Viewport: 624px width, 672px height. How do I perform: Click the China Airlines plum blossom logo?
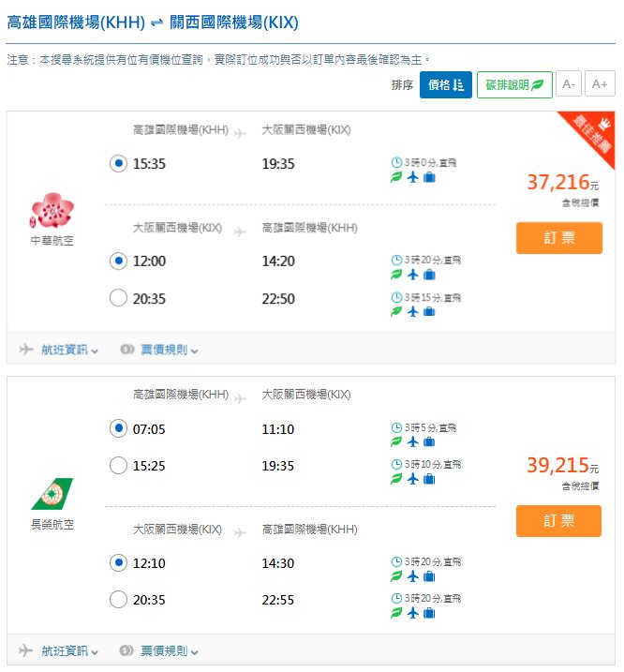[52, 211]
